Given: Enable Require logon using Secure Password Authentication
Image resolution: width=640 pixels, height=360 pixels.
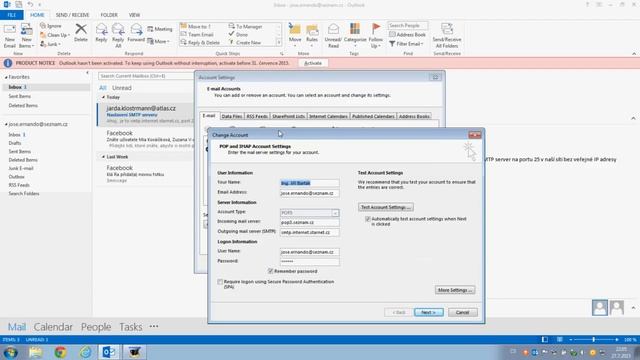Looking at the screenshot, I should pos(220,282).
